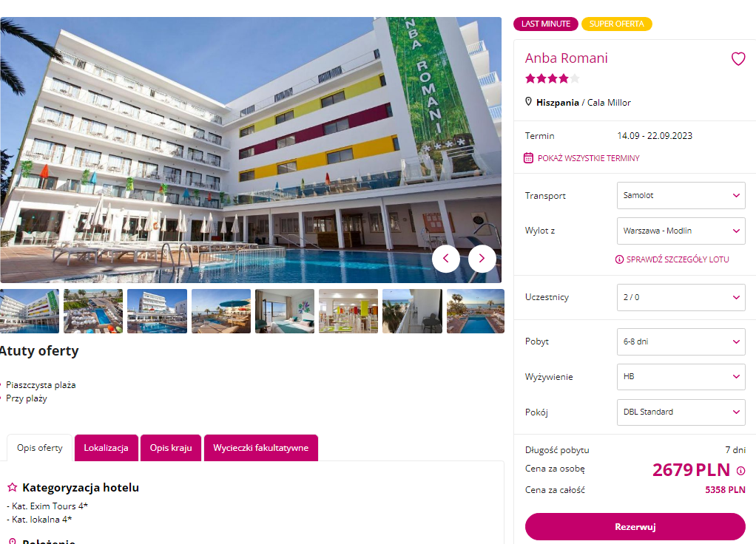Click the location pin next to Hiszpania
This screenshot has height=544, width=756.
pos(528,102)
